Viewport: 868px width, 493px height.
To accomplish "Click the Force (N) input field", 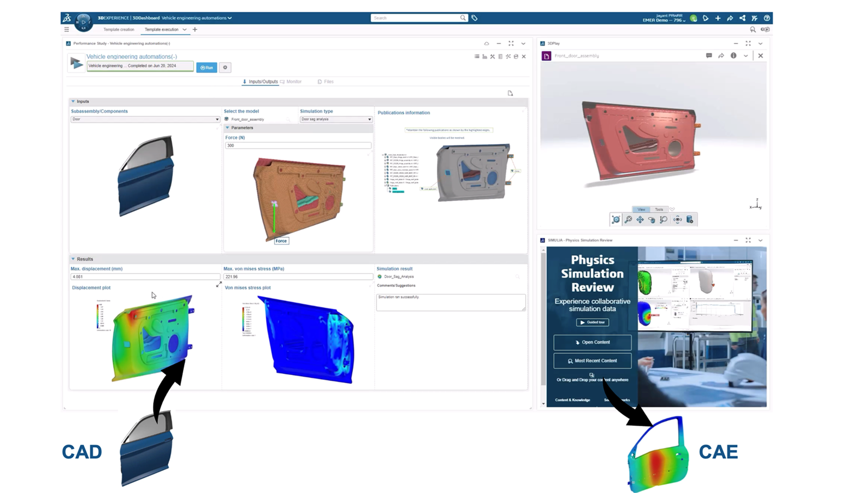I will coord(298,146).
